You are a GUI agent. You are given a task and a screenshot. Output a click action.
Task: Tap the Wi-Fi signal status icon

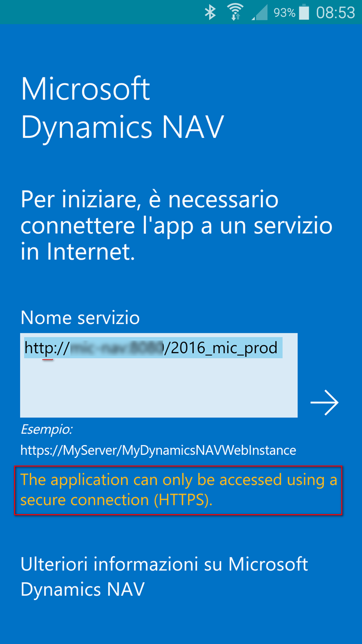click(x=235, y=12)
